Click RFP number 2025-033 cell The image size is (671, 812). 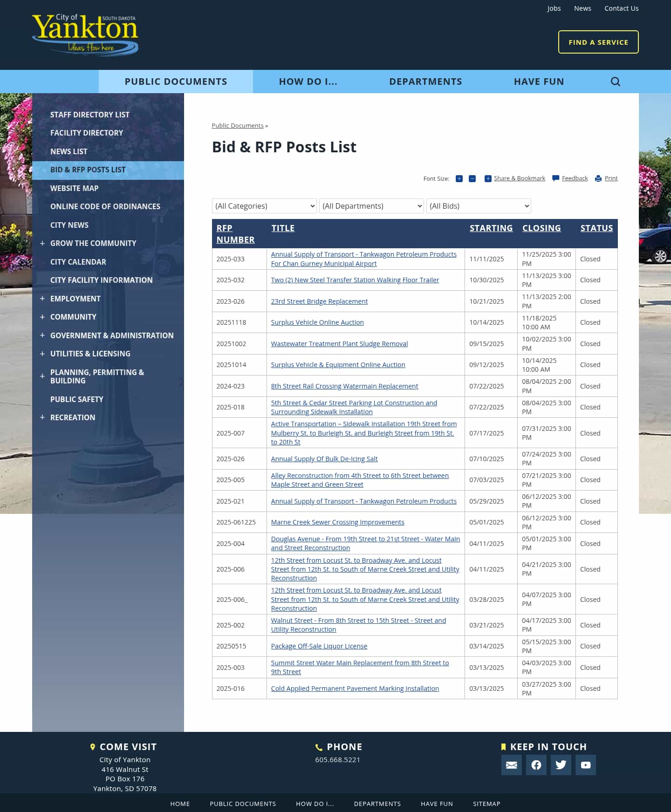[239, 259]
